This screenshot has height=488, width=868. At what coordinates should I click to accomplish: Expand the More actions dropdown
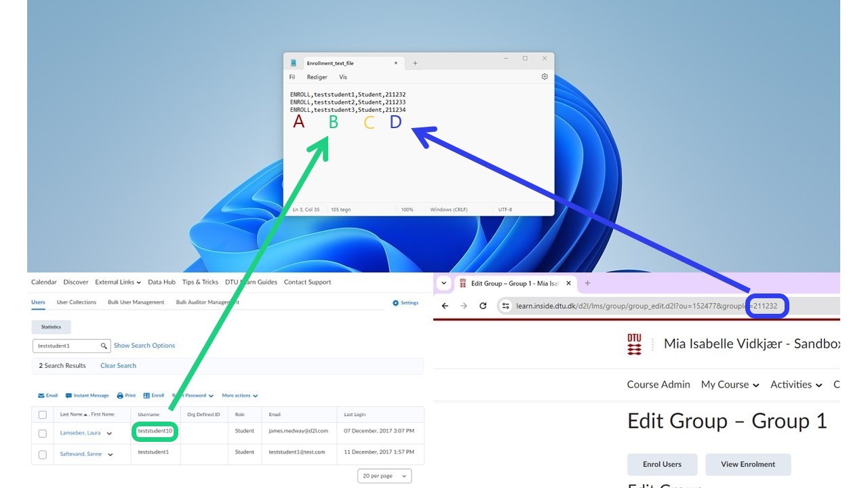coord(239,396)
